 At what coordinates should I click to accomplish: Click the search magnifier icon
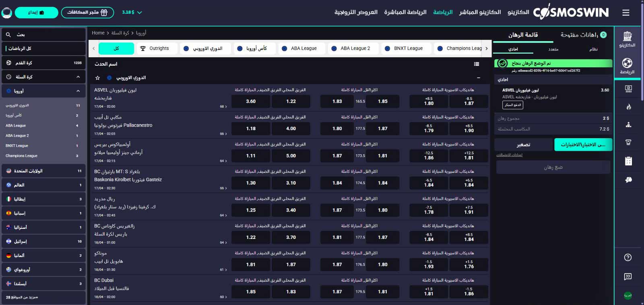click(x=8, y=35)
